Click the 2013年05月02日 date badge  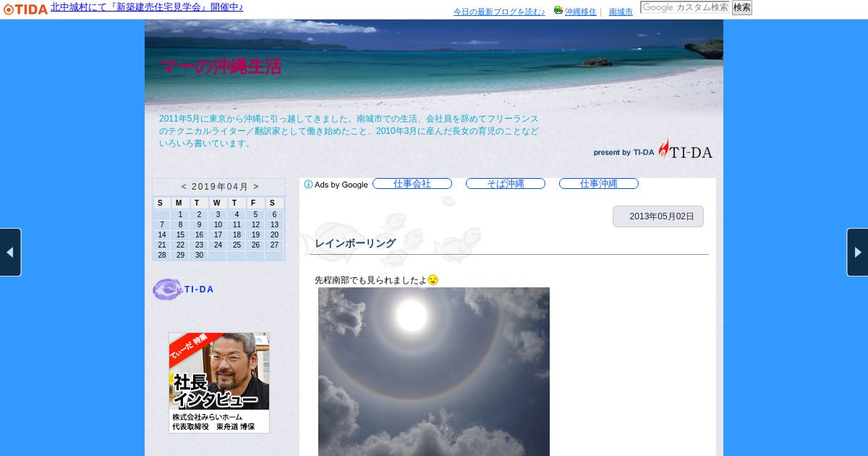(x=658, y=216)
